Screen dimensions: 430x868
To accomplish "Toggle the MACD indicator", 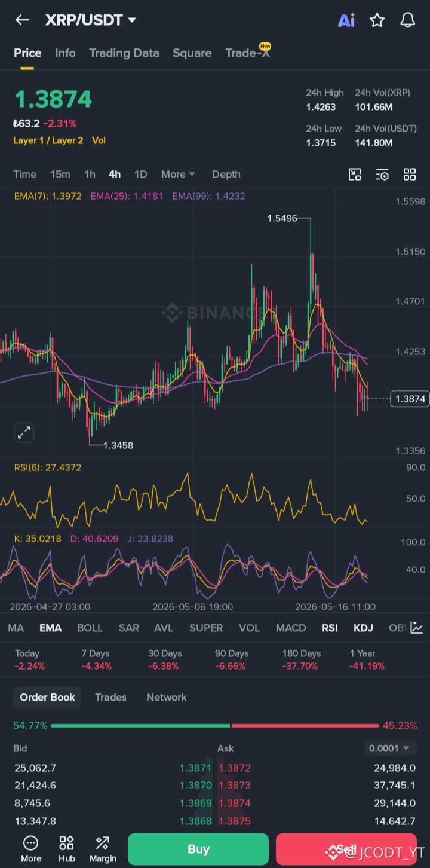I will pyautogui.click(x=291, y=628).
